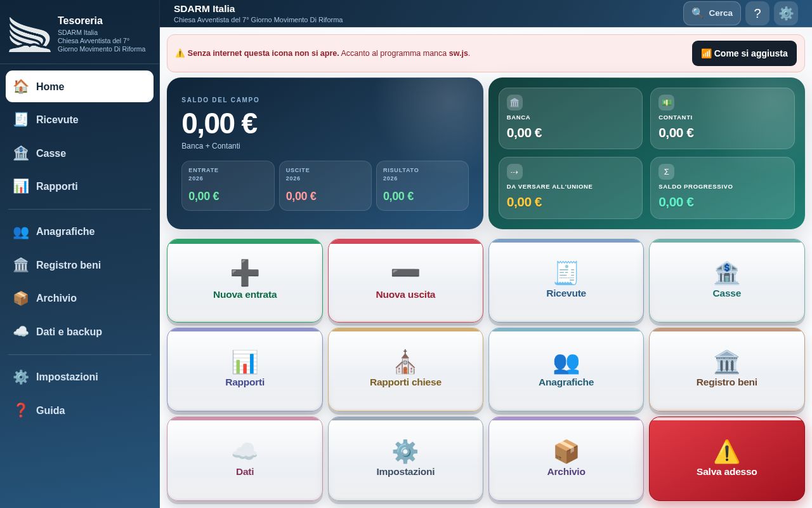
Task: Open help with the top question mark button
Action: point(757,13)
